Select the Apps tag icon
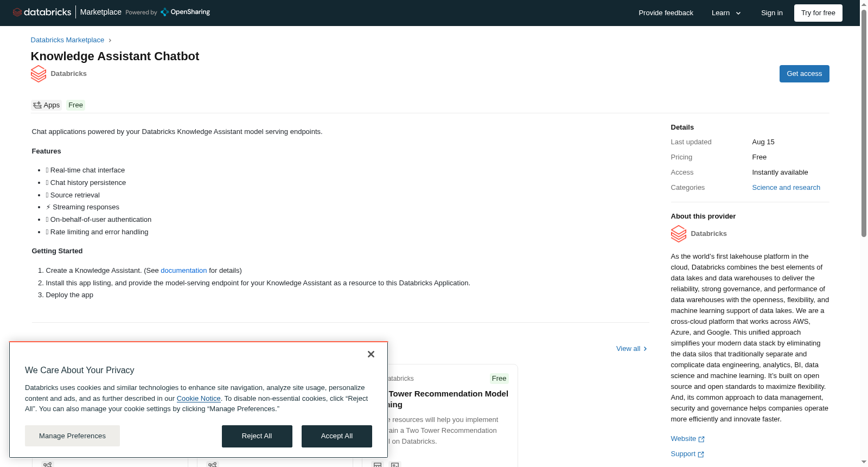 [37, 105]
